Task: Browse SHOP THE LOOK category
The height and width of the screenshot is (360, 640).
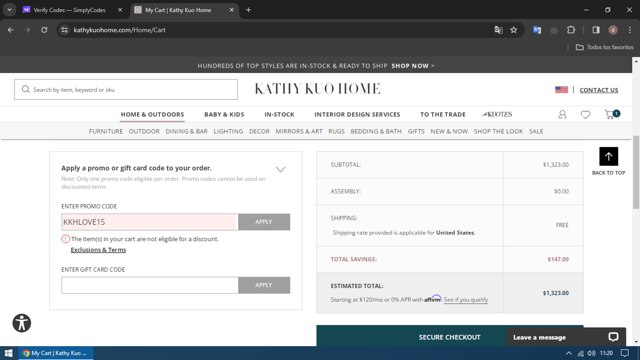Action: (x=498, y=131)
